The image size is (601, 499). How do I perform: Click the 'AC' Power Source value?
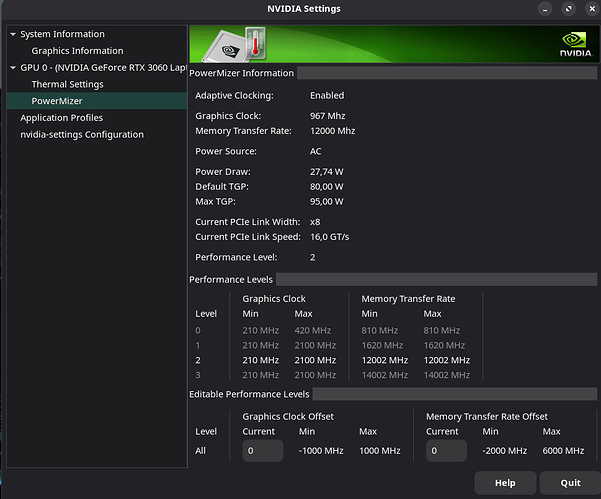(x=315, y=151)
